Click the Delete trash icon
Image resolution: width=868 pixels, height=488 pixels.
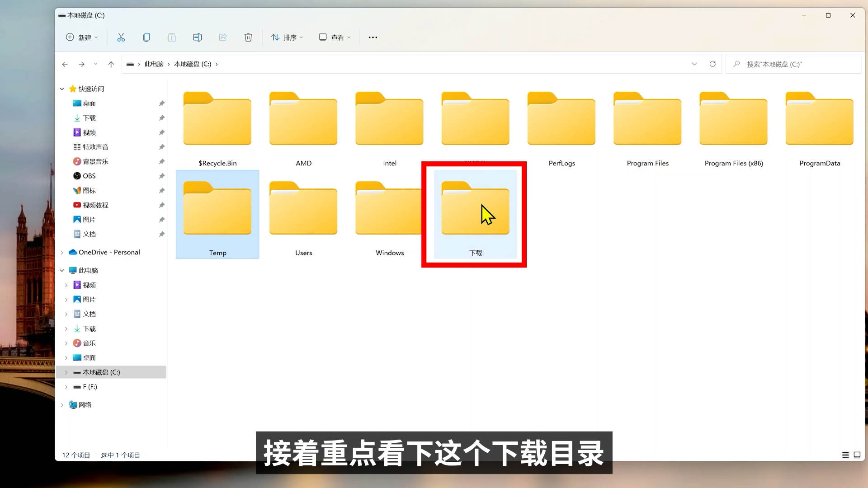tap(248, 37)
